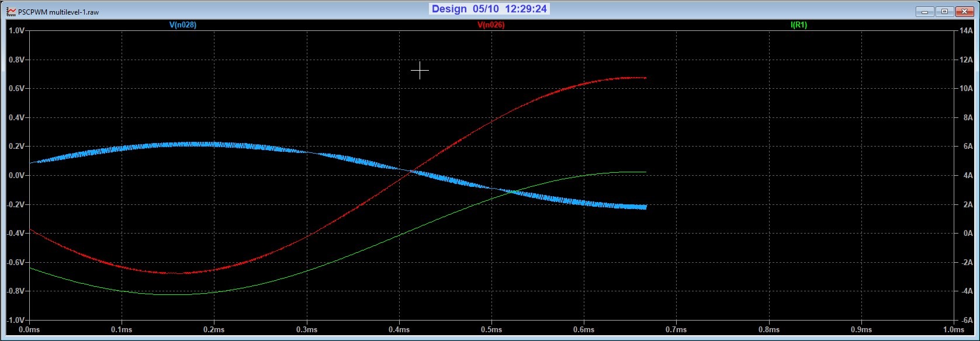Click the 4A right axis label

point(968,175)
